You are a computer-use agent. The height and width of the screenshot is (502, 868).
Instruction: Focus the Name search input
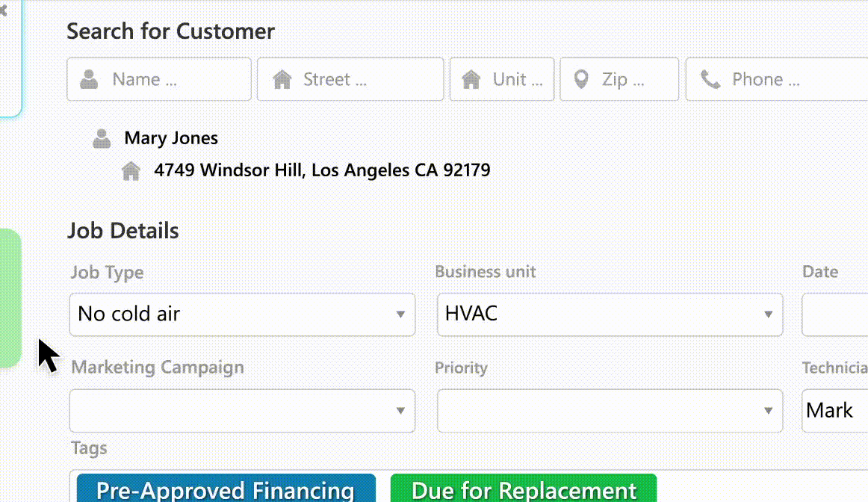[176, 79]
